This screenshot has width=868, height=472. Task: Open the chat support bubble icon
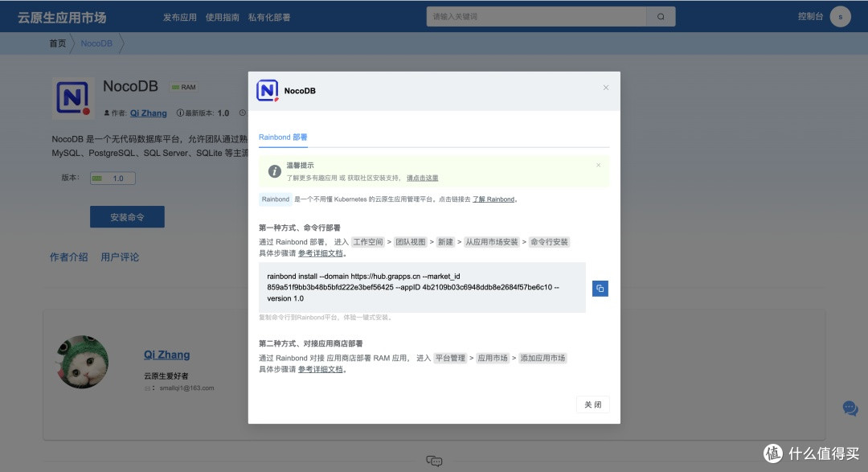click(x=850, y=408)
